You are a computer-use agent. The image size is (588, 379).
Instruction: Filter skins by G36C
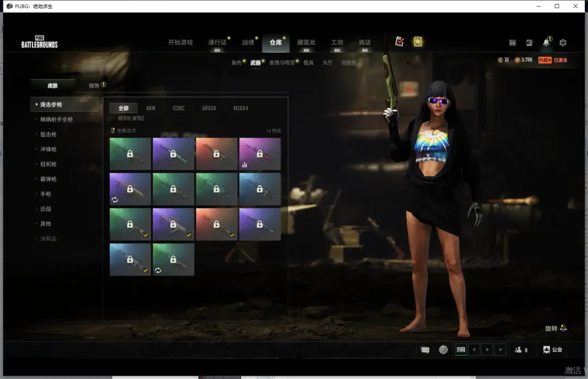pyautogui.click(x=179, y=108)
